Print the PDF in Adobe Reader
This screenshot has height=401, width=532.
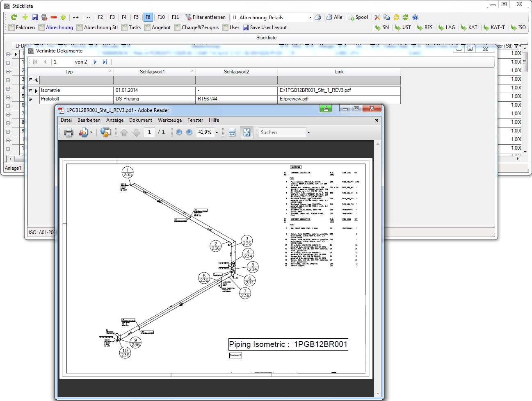[x=68, y=132]
